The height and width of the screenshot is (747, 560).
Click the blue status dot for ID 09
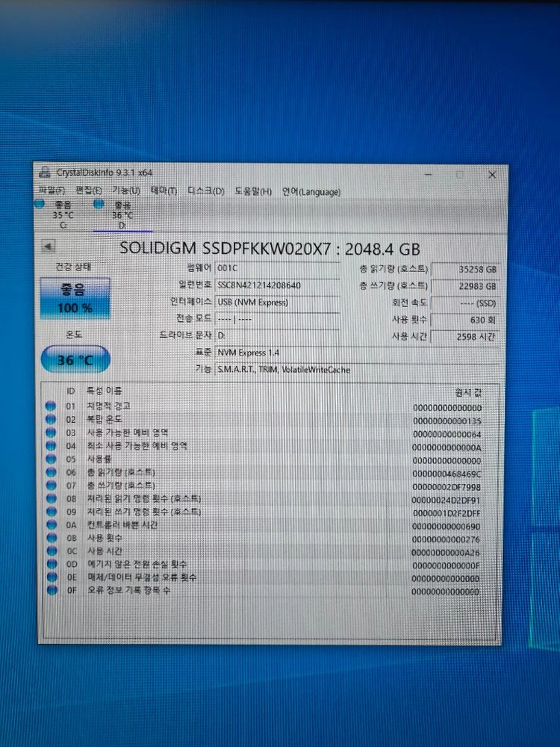(x=51, y=512)
